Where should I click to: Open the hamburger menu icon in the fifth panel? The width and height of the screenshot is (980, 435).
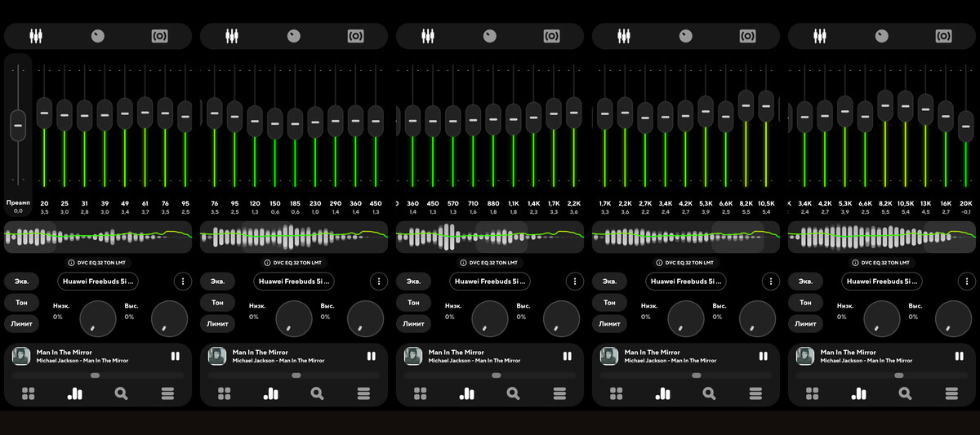click(952, 393)
